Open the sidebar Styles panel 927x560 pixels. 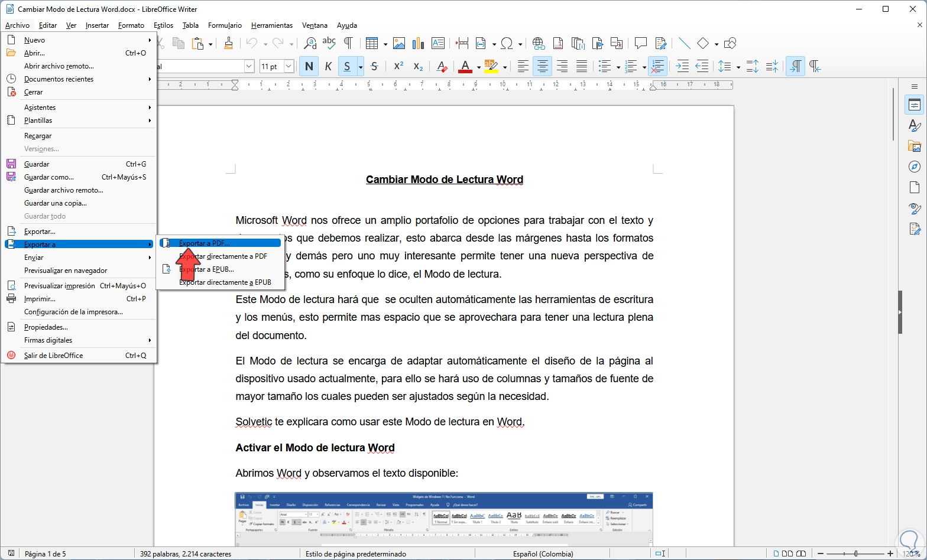click(915, 125)
